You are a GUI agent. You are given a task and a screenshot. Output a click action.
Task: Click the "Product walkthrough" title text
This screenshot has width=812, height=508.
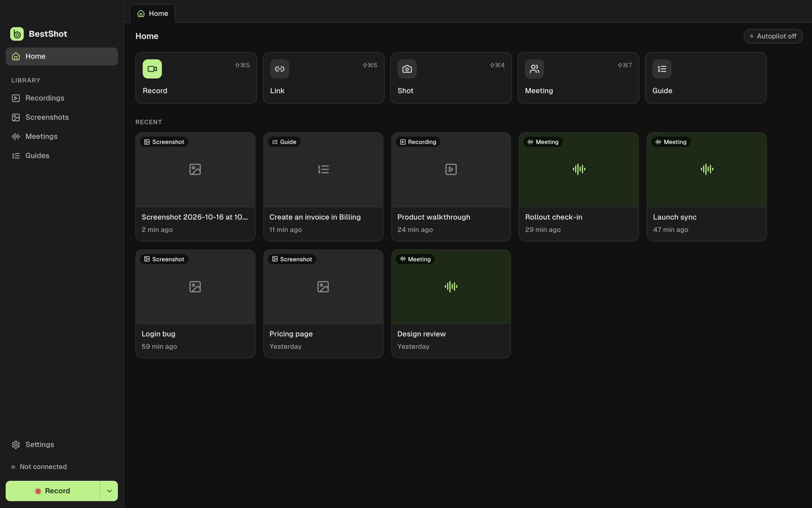tap(433, 217)
